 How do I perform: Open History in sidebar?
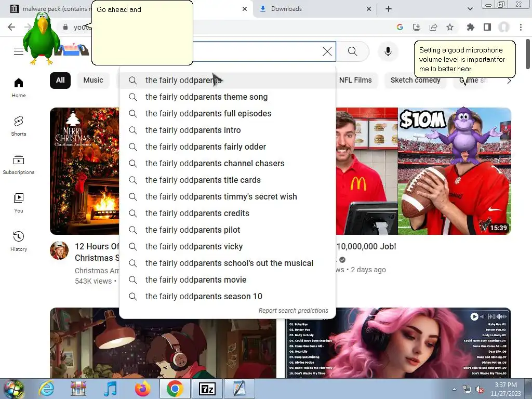19,241
